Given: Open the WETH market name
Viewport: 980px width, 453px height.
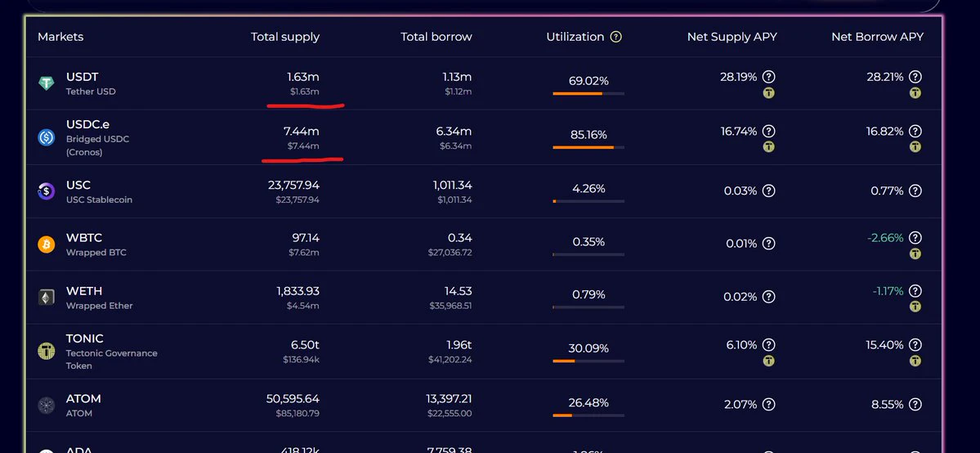Looking at the screenshot, I should click(x=83, y=292).
